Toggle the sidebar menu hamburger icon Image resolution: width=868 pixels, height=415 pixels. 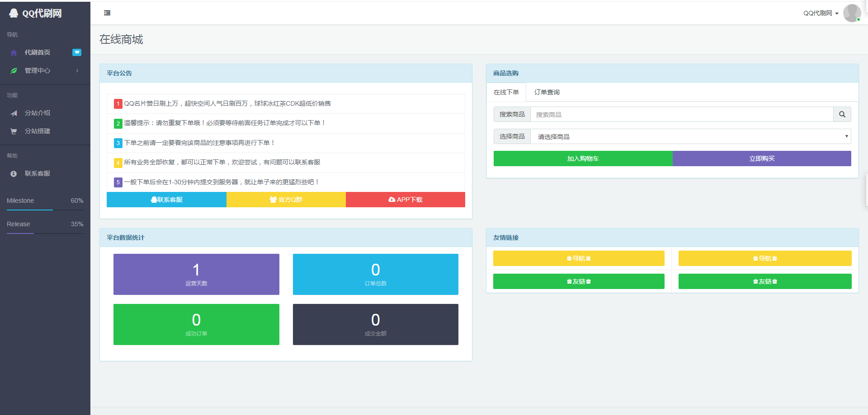coord(107,13)
